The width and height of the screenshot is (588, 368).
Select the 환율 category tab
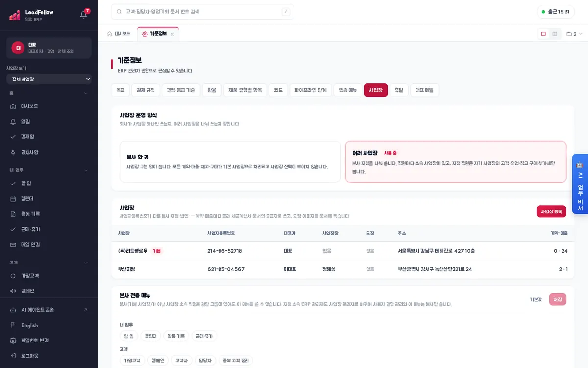[x=212, y=90]
